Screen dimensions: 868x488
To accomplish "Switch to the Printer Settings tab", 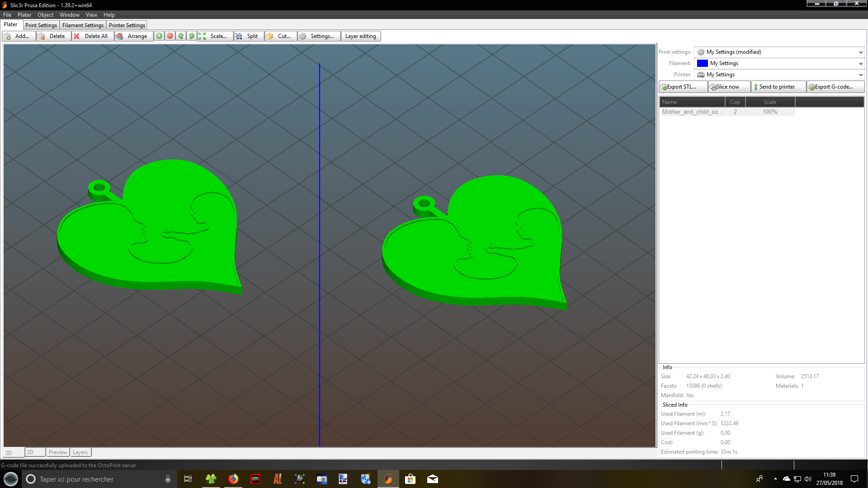I will pyautogui.click(x=127, y=25).
